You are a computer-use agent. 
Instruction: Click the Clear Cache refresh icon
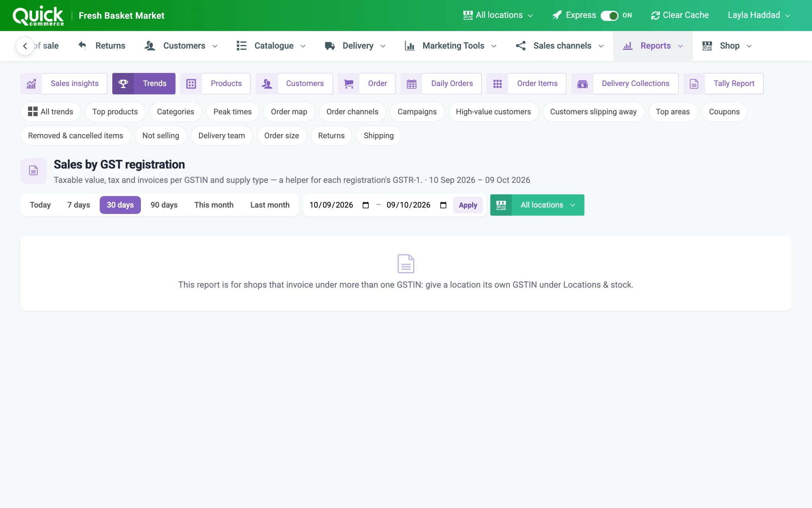pyautogui.click(x=655, y=16)
